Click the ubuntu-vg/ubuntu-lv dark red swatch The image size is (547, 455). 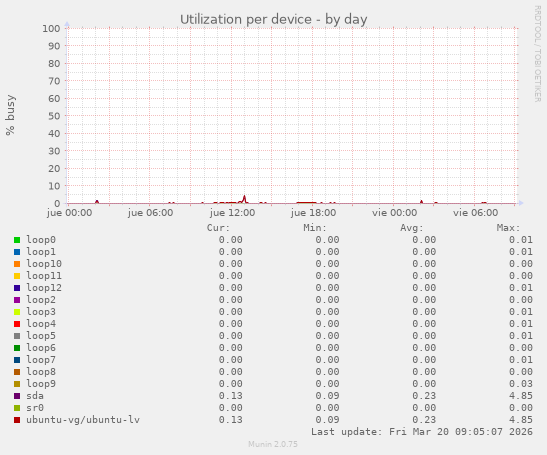pyautogui.click(x=17, y=420)
